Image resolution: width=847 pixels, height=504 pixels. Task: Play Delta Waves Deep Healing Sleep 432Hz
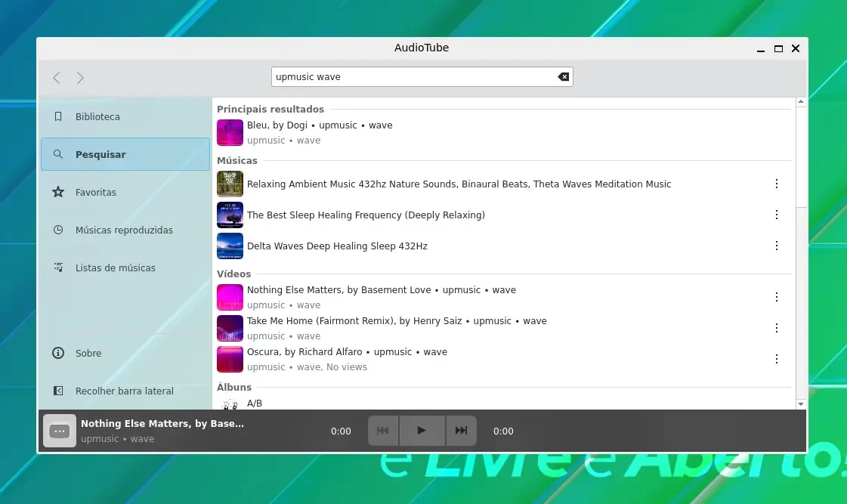(503, 246)
